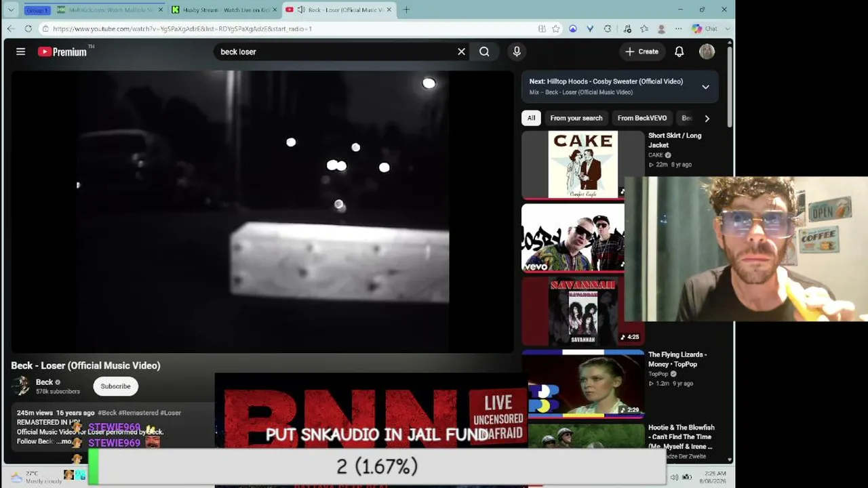Select the 'From BeckVEVO' chip
Viewport: 868px width, 488px height.
click(642, 118)
